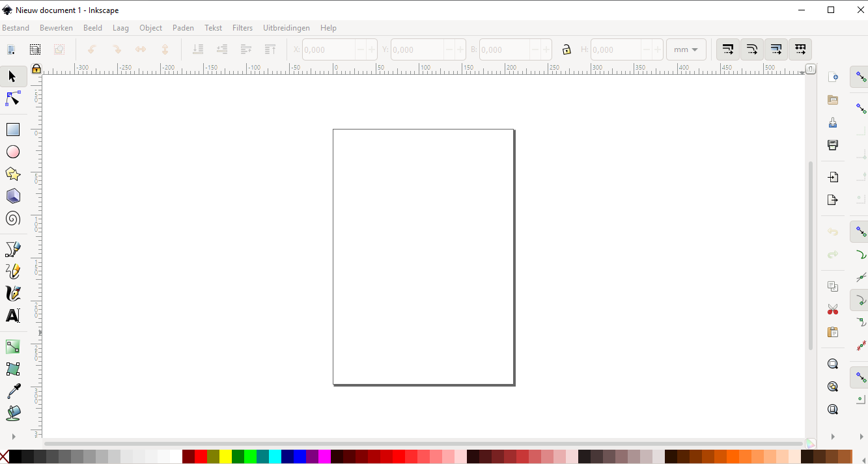Activate the Spiral tool
This screenshot has height=464, width=868.
click(13, 218)
